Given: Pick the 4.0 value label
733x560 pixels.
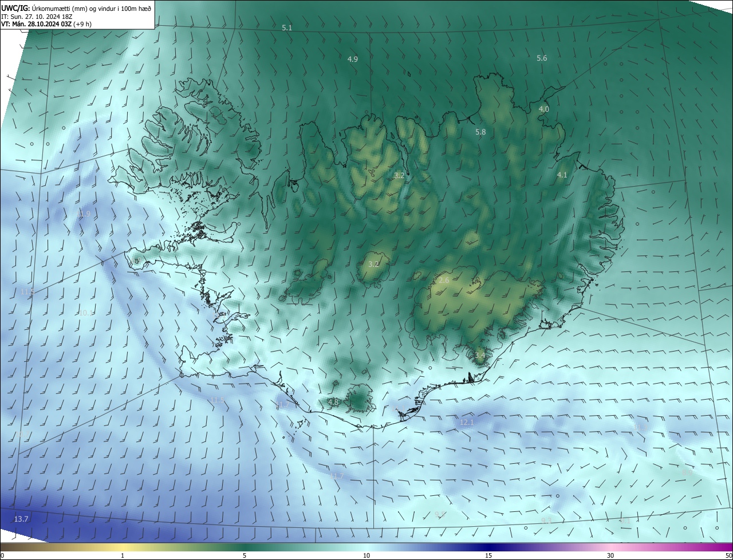Looking at the screenshot, I should point(544,109).
